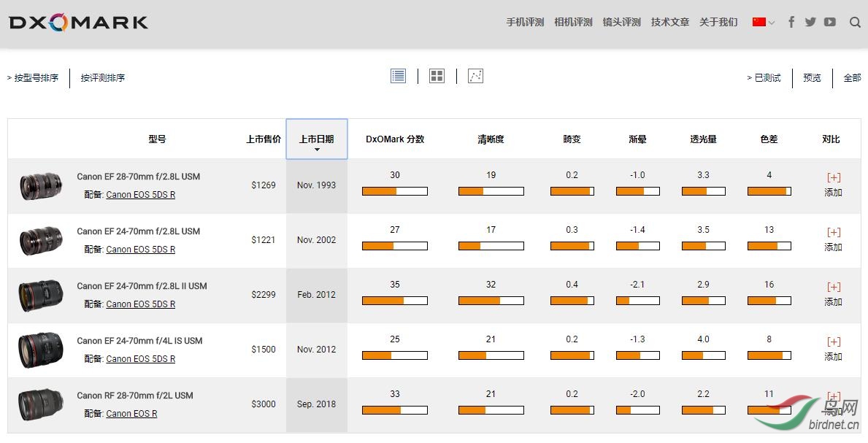The width and height of the screenshot is (868, 443).
Task: Open the Twitter icon link
Action: [810, 22]
